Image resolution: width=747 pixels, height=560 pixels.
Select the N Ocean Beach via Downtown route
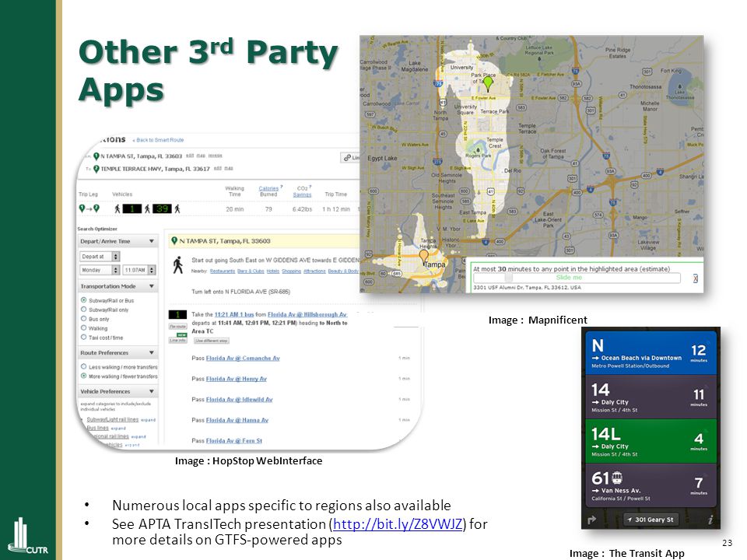[x=651, y=352]
